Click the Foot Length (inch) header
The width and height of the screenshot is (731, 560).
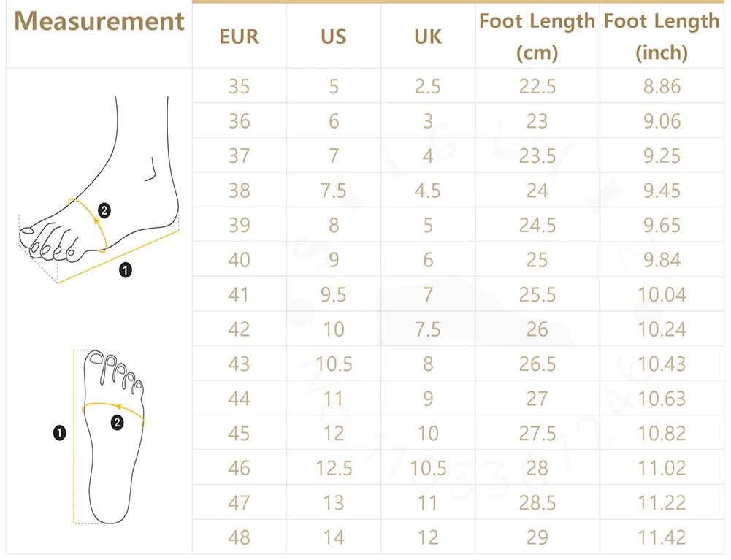[662, 37]
